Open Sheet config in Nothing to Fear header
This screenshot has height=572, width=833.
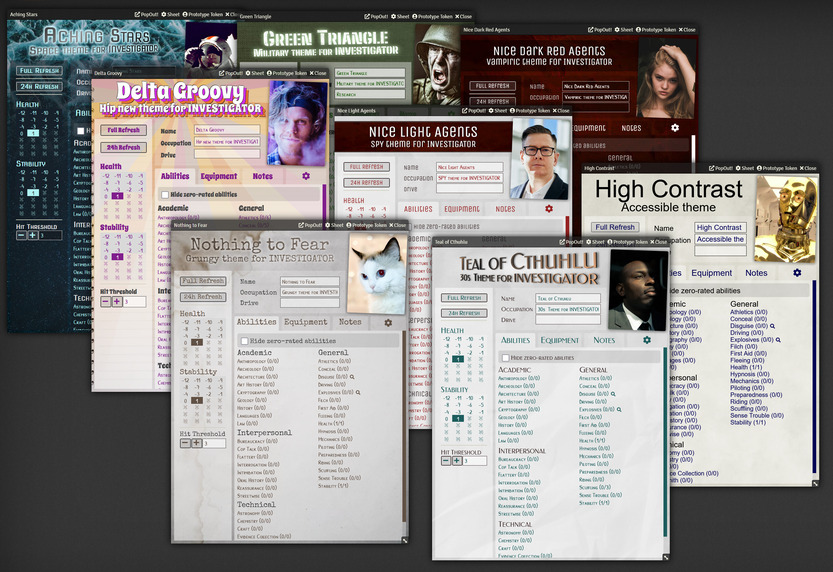tap(334, 225)
